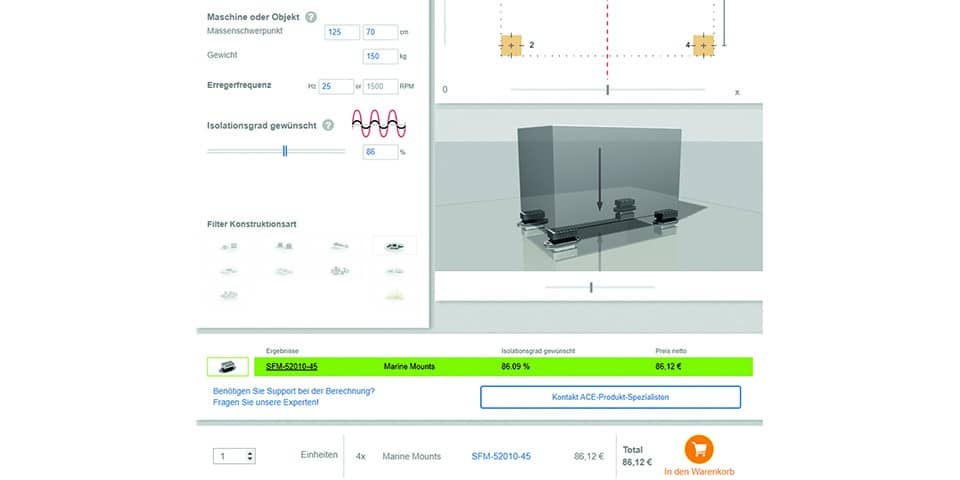The width and height of the screenshot is (960, 480).
Task: Click the quantity stepper arrows for Einheiten
Action: pos(249,456)
